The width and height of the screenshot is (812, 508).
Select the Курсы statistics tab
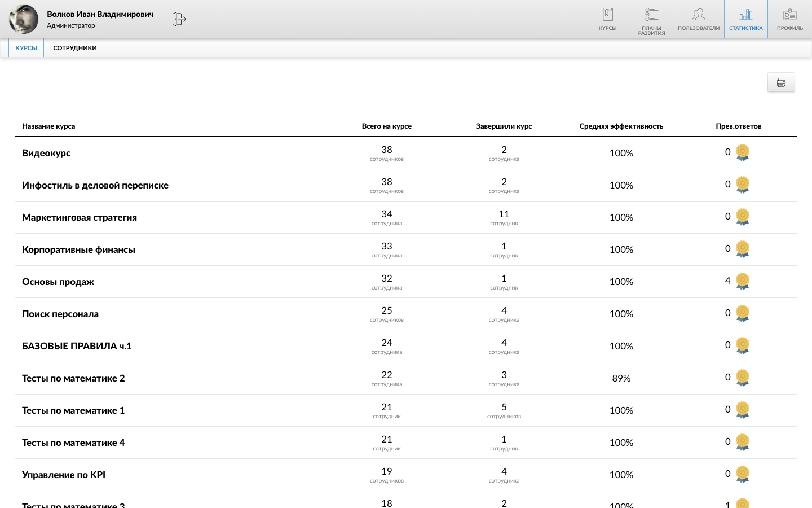point(27,48)
